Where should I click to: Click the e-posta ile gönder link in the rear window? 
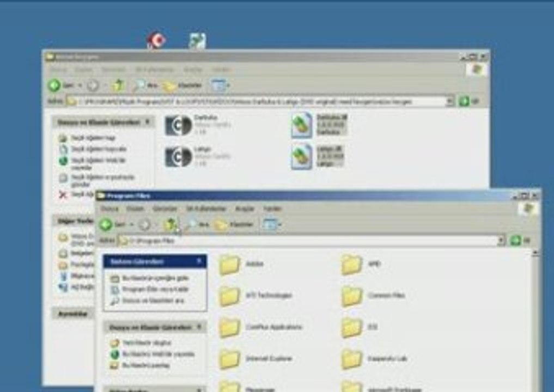(x=103, y=180)
